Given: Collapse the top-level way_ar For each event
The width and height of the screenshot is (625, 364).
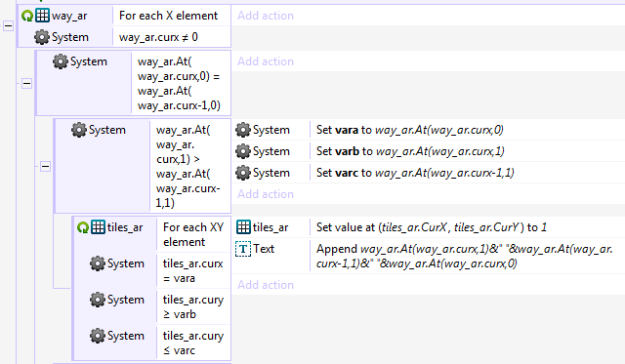Looking at the screenshot, I should 9,26.
